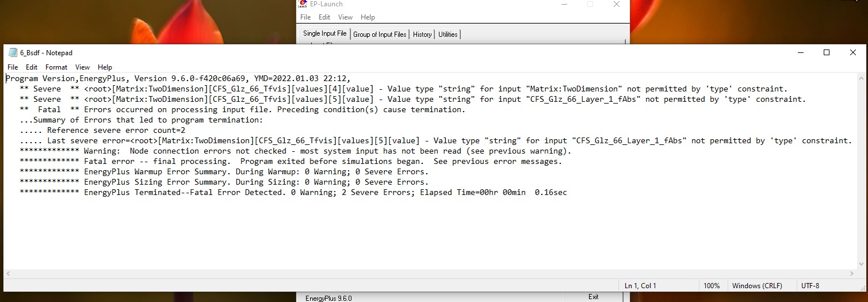This screenshot has width=868, height=302.
Task: Open Notepad's Help menu
Action: coord(105,67)
